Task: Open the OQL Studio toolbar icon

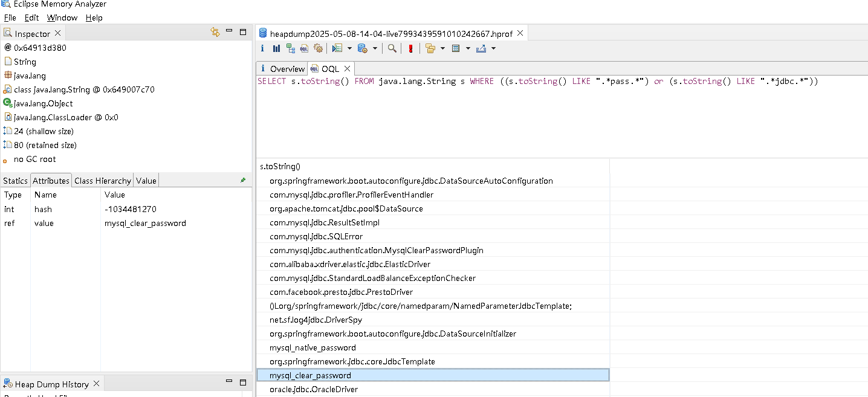Action: pyautogui.click(x=305, y=48)
